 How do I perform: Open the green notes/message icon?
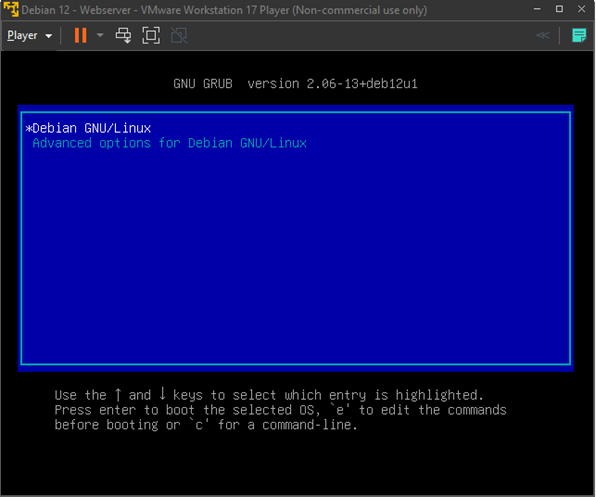[x=579, y=36]
